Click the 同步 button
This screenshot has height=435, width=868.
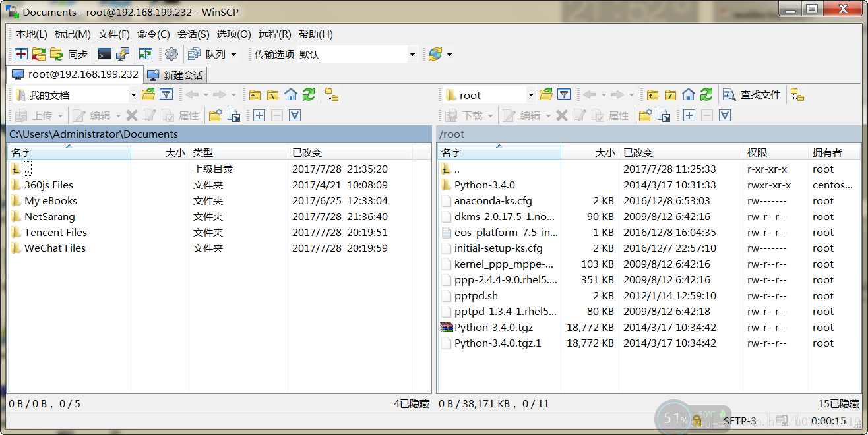(69, 54)
